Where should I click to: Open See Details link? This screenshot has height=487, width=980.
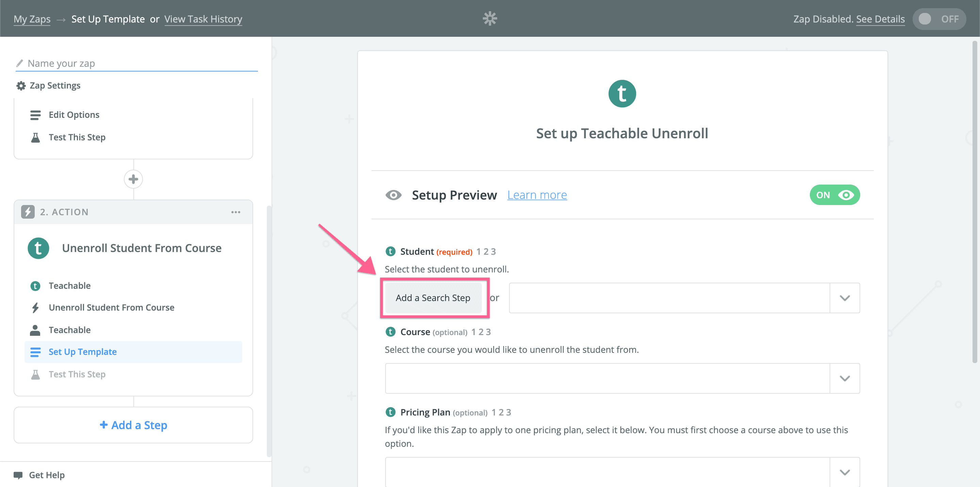point(880,19)
